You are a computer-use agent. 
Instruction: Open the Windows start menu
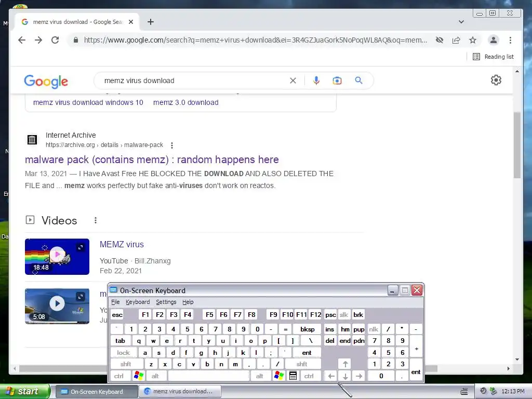click(25, 391)
